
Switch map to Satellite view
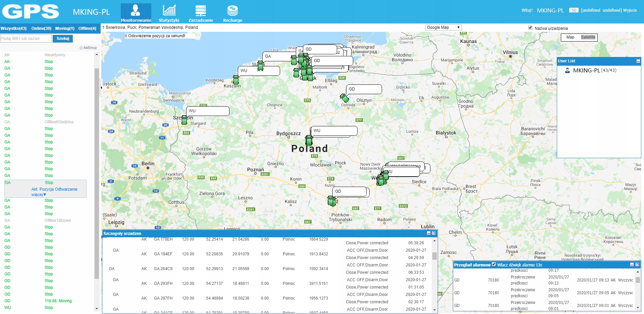tap(588, 37)
